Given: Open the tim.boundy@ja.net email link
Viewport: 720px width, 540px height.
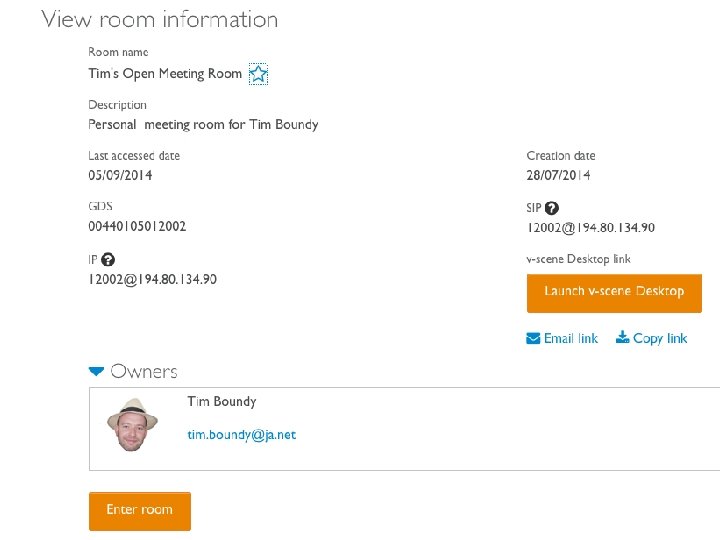Looking at the screenshot, I should click(x=241, y=435).
